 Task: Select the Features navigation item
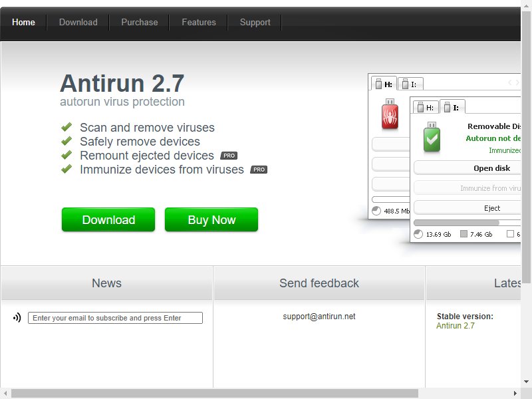click(199, 23)
